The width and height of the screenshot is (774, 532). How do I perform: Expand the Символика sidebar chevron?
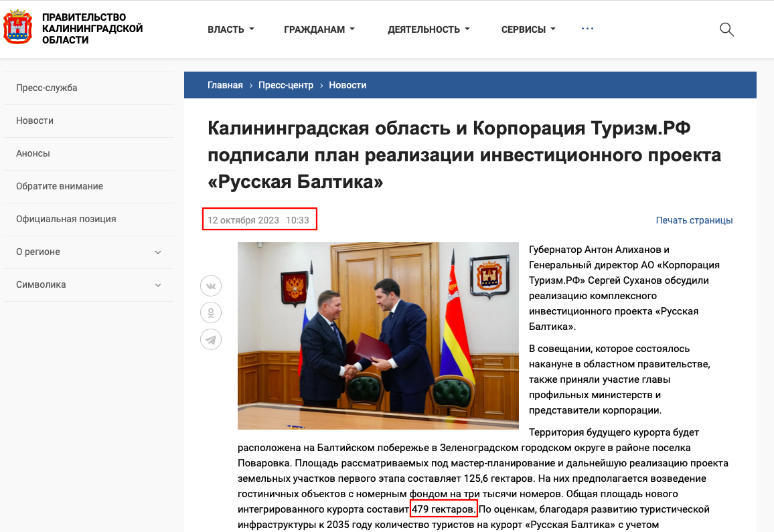pyautogui.click(x=158, y=285)
